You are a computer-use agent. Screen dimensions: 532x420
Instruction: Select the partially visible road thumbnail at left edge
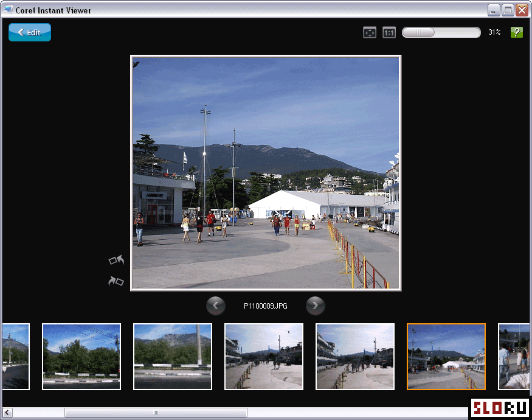tap(16, 357)
